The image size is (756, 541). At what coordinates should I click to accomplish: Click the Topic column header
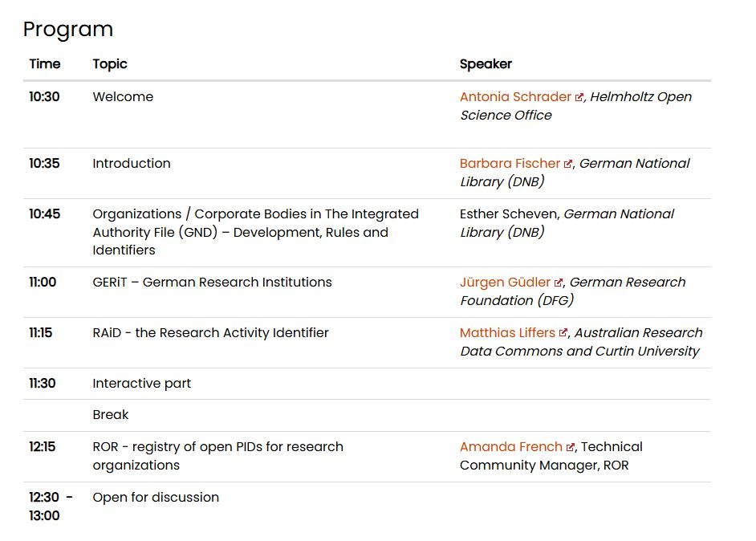click(x=110, y=64)
